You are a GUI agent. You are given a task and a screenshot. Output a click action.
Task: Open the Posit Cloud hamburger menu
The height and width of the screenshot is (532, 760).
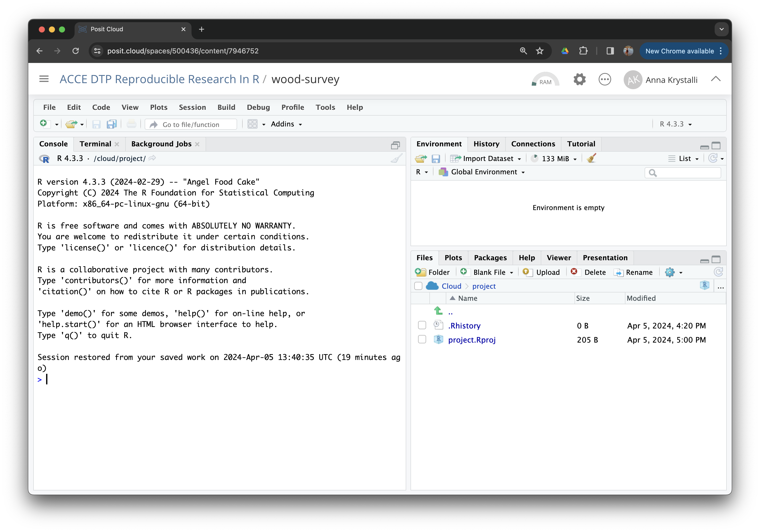pos(44,79)
